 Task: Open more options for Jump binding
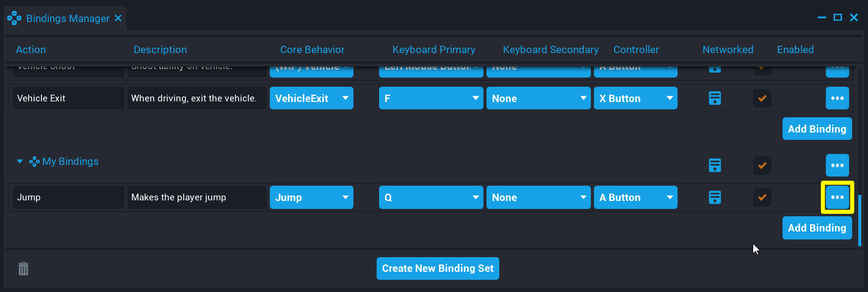(837, 197)
